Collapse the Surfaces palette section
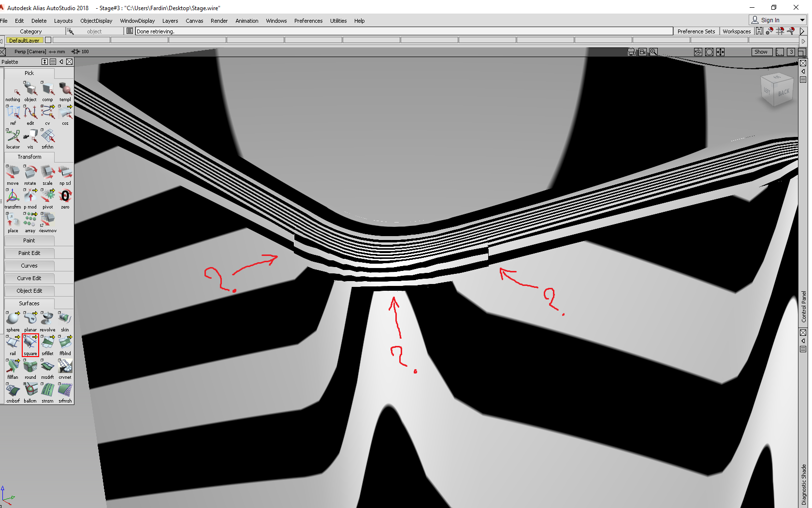Image resolution: width=812 pixels, height=508 pixels. (x=29, y=303)
